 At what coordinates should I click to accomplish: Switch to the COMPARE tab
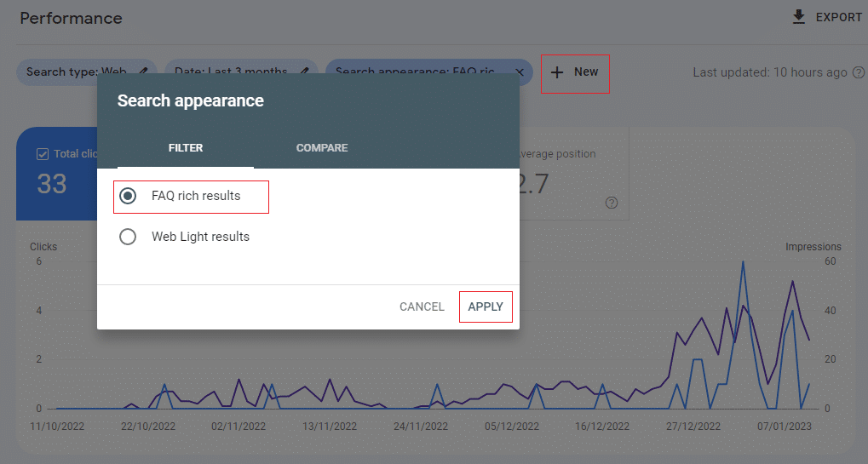tap(322, 148)
